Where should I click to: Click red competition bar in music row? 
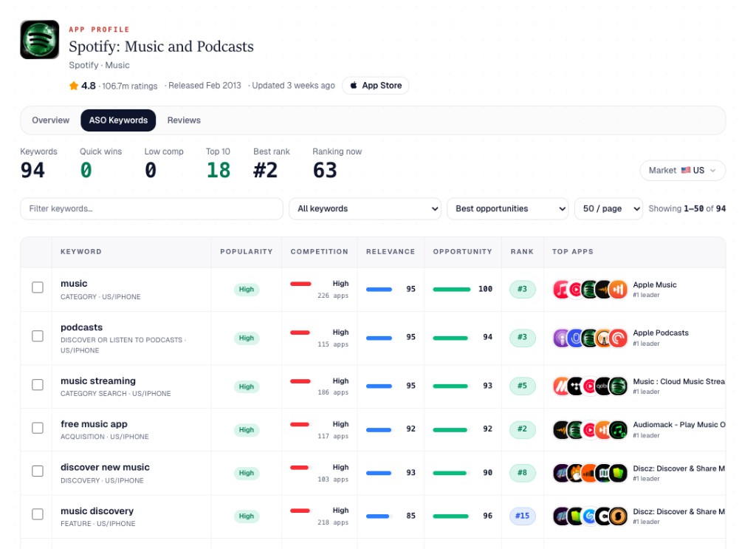pyautogui.click(x=300, y=284)
